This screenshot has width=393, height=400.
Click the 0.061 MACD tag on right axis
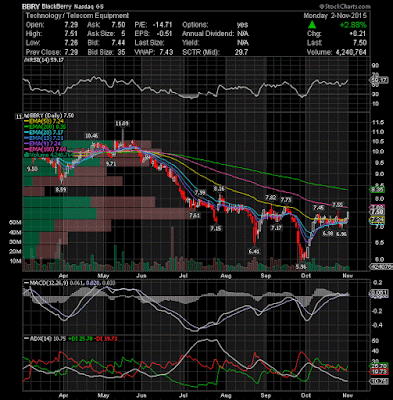379,293
